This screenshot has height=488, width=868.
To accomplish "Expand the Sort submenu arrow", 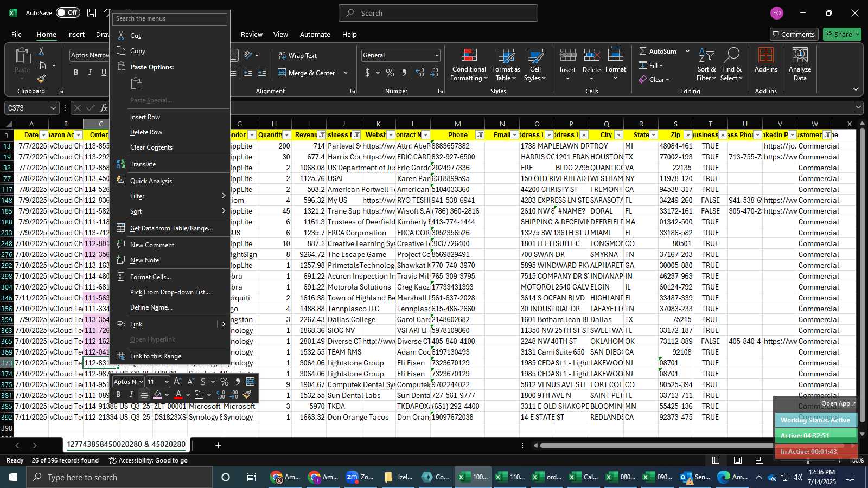I will tap(223, 211).
